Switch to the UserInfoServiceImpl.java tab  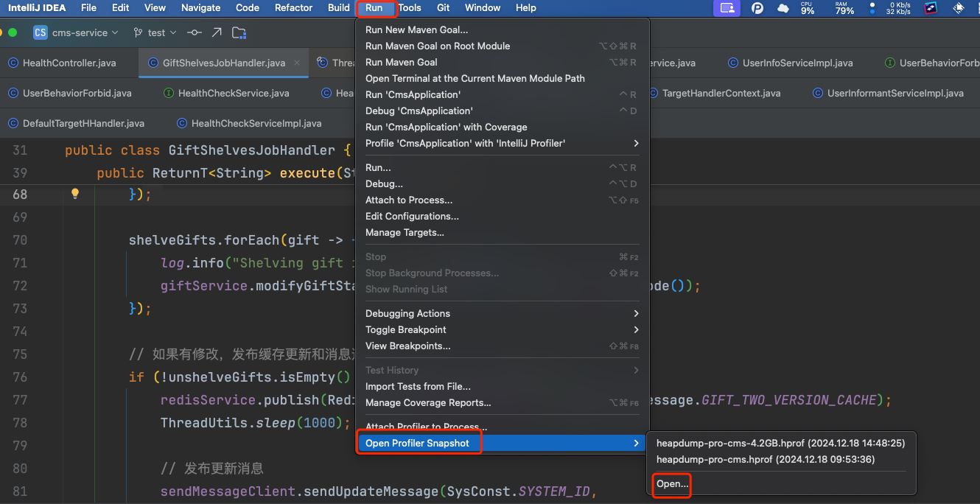797,63
